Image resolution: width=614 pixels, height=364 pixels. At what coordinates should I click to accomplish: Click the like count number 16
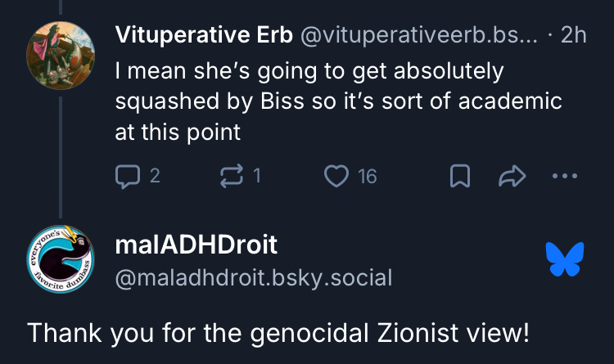click(367, 175)
